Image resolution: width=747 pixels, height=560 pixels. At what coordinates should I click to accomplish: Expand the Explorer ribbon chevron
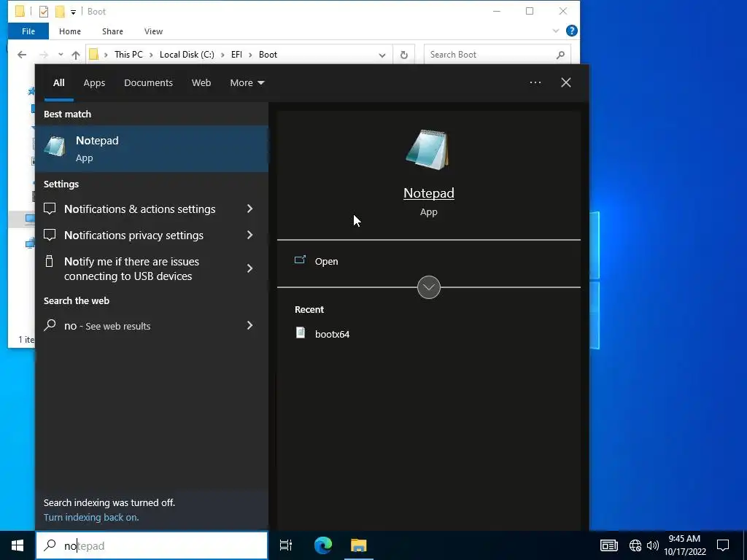555,31
